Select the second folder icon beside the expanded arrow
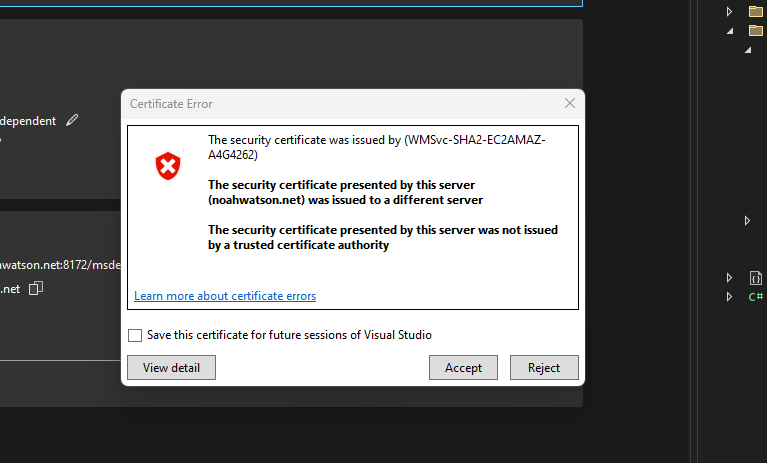 click(756, 30)
